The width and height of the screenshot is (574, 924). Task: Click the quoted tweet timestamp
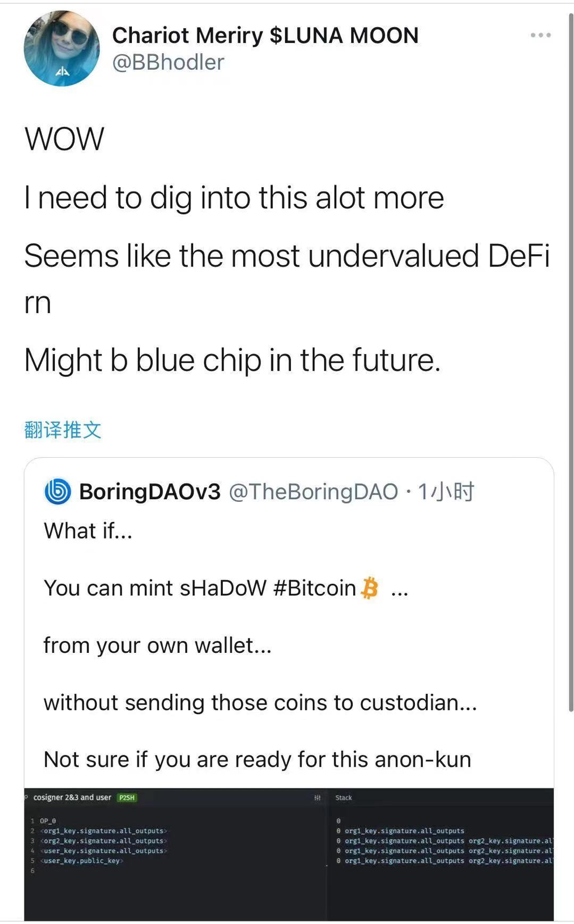click(446, 492)
